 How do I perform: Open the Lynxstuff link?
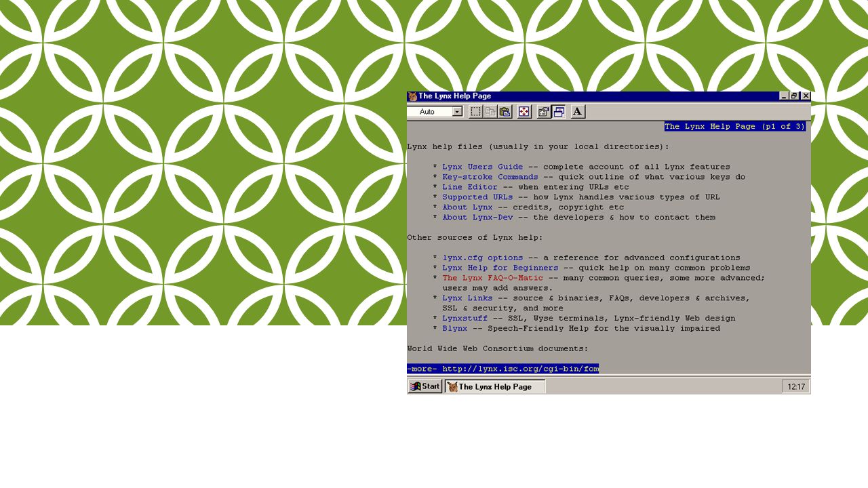coord(465,319)
